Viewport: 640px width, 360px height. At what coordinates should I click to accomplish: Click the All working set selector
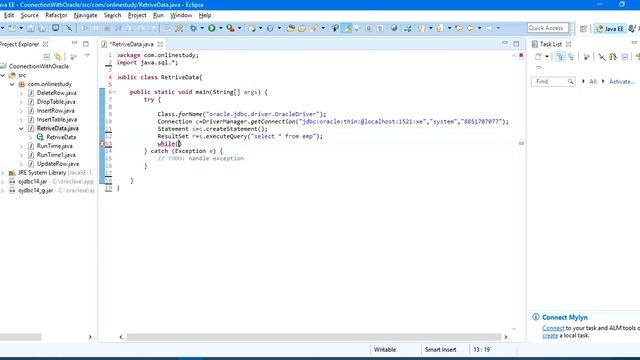pyautogui.click(x=593, y=82)
